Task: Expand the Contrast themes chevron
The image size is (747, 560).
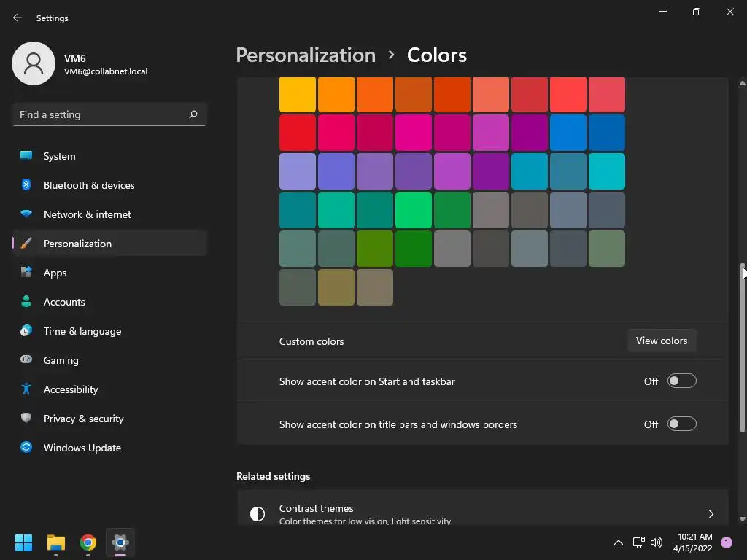Action: tap(711, 514)
